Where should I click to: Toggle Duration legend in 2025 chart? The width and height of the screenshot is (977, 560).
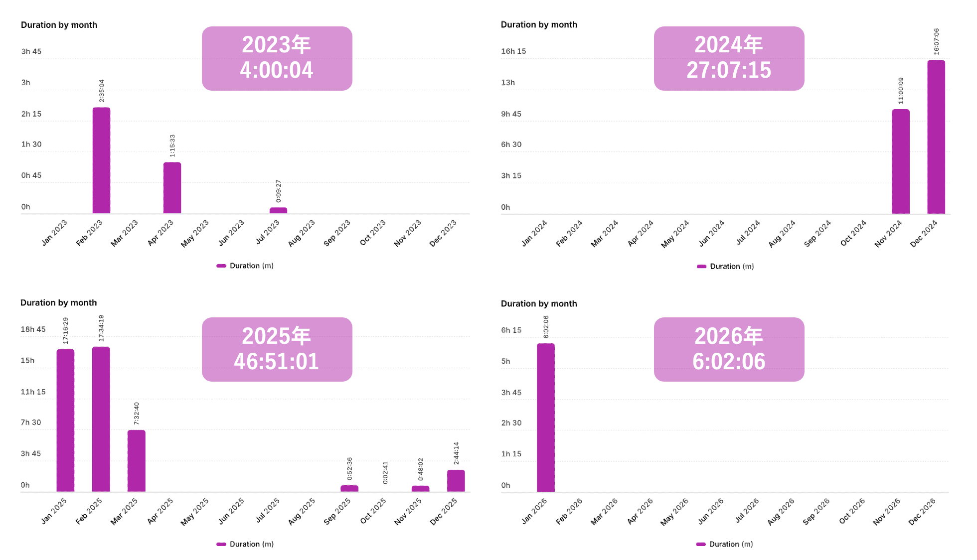tap(245, 544)
